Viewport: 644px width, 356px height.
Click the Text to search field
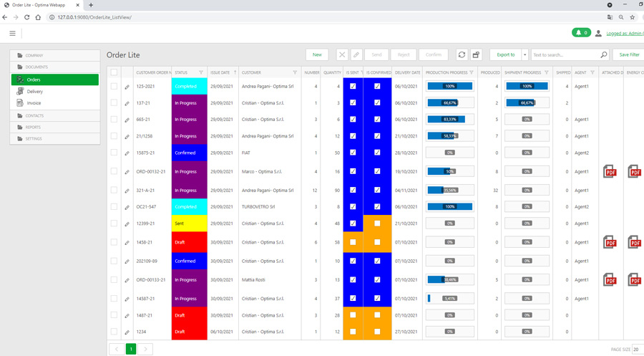[565, 54]
